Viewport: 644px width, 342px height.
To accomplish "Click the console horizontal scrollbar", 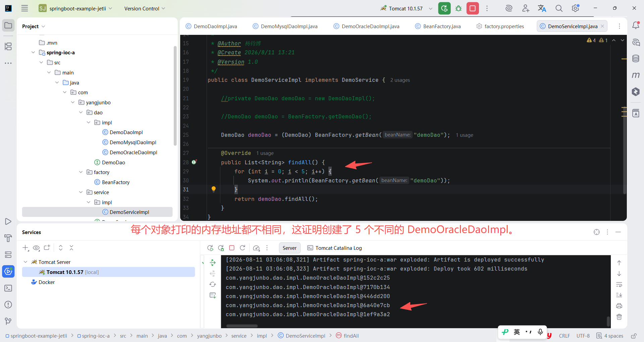I will [242, 326].
